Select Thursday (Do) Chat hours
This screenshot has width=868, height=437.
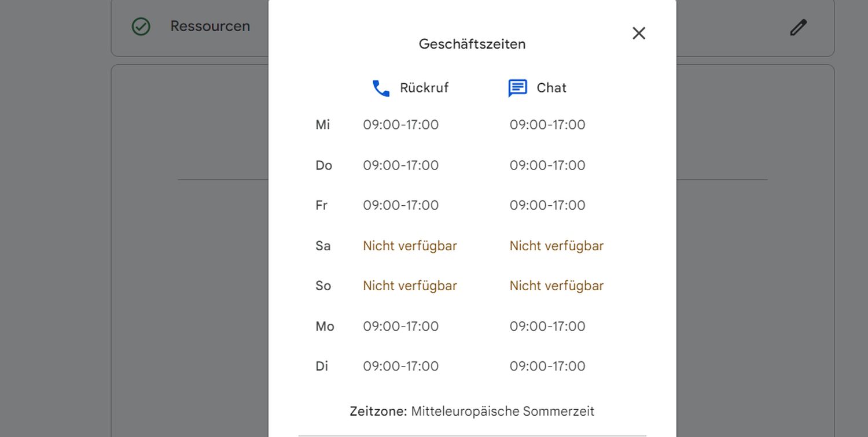[547, 165]
